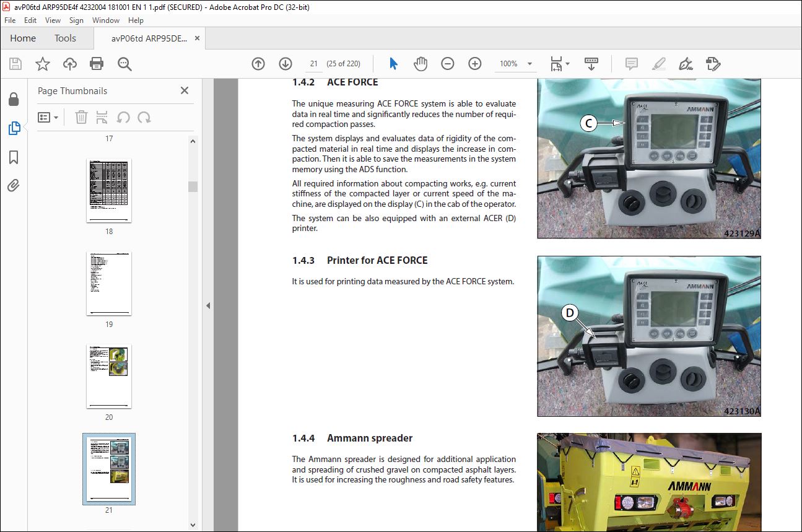Add a comment note
Viewport: 802px width, 532px height.
(632, 64)
